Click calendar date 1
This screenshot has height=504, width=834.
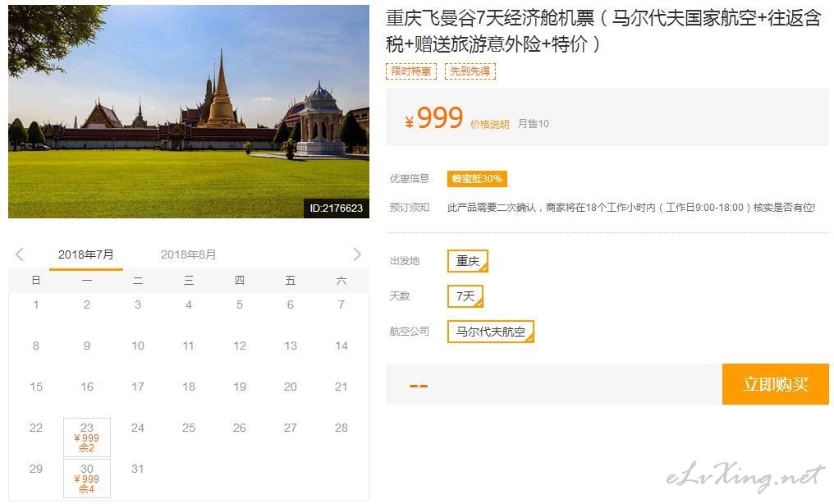35,305
